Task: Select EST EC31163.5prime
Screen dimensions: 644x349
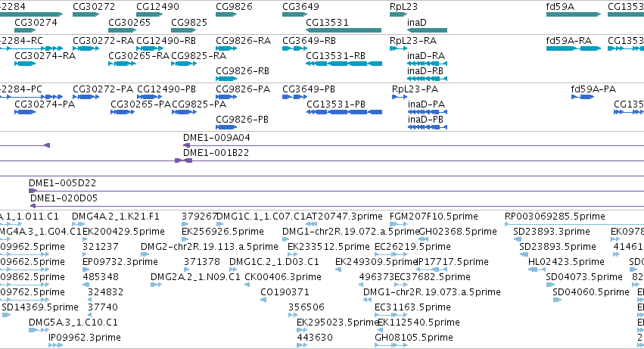Action: click(x=412, y=308)
